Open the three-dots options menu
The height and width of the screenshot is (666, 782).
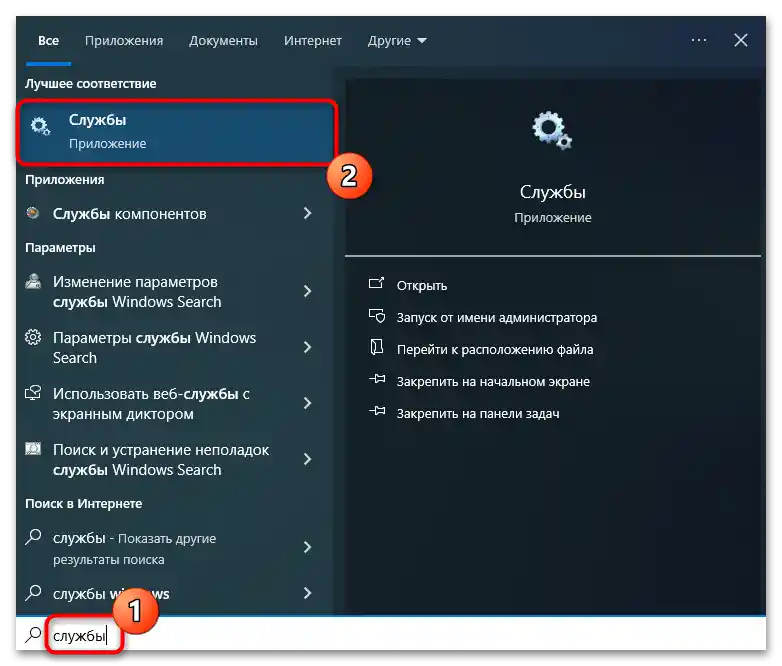coord(699,40)
